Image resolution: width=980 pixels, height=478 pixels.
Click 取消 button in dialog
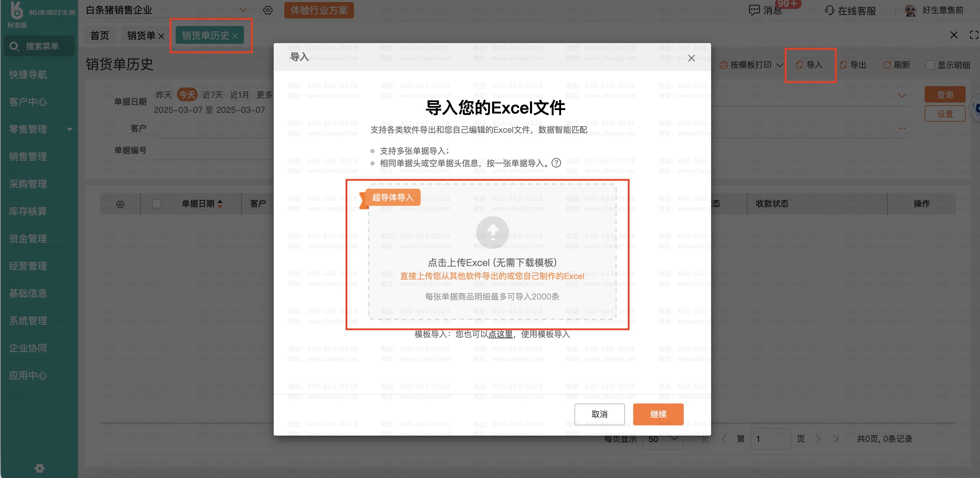coord(600,414)
